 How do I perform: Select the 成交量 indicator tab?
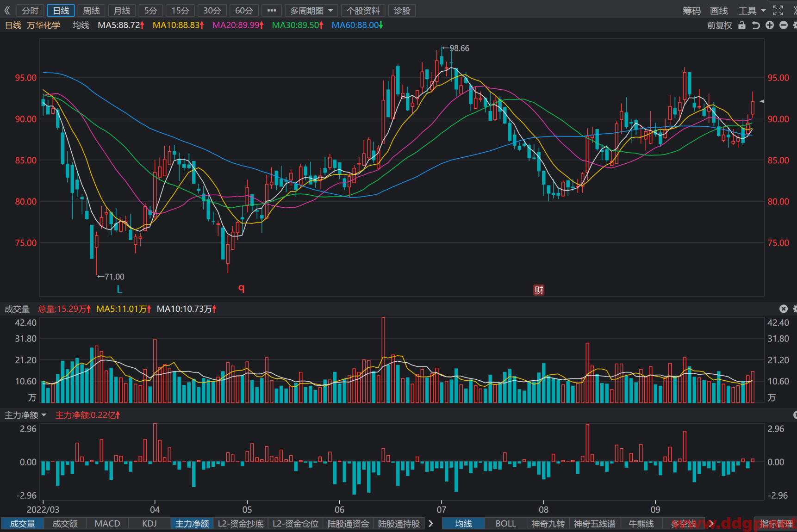23,524
